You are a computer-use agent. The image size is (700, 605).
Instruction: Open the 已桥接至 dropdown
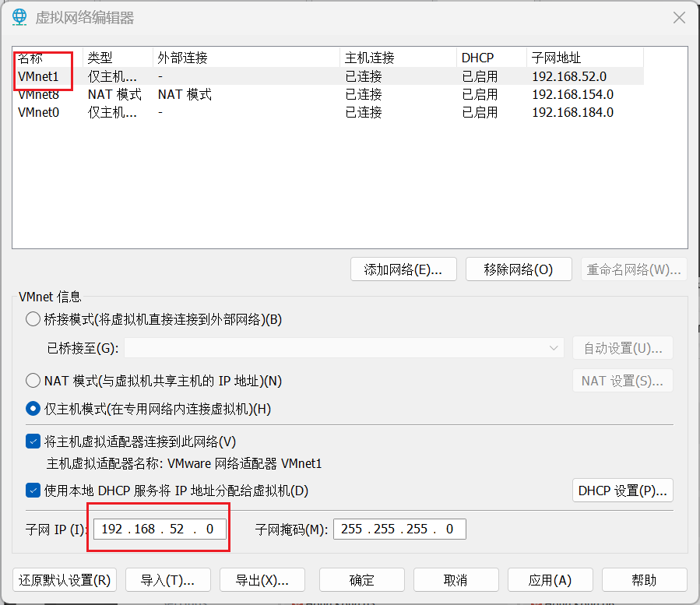pos(344,348)
